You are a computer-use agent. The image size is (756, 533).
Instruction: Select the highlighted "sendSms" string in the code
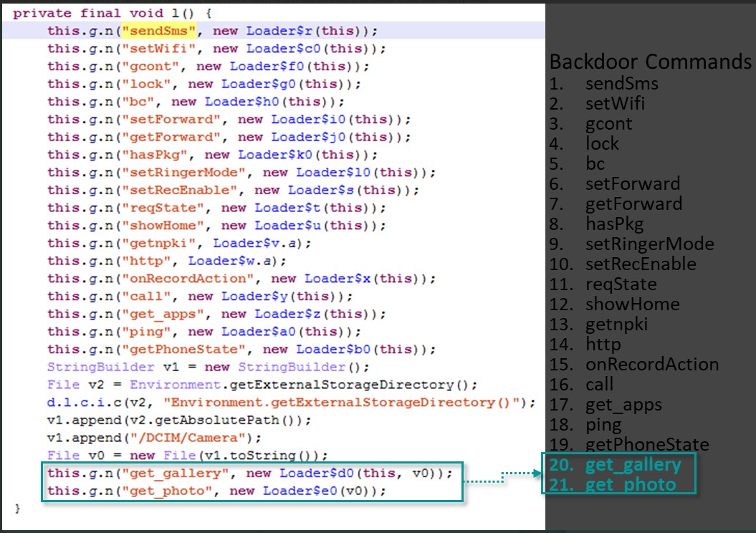(x=158, y=31)
